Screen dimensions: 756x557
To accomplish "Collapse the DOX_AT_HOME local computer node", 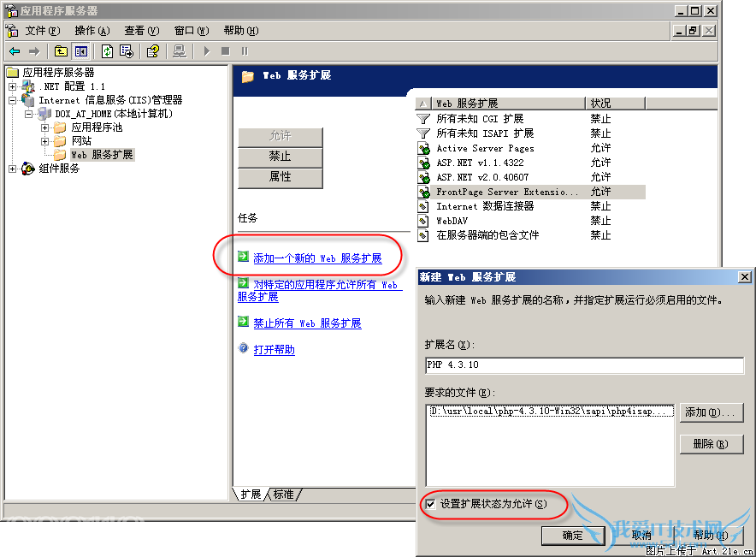I will point(29,114).
